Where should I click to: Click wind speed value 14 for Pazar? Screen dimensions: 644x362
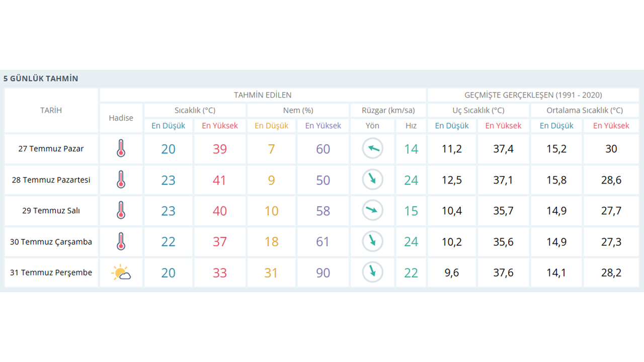[x=411, y=149]
